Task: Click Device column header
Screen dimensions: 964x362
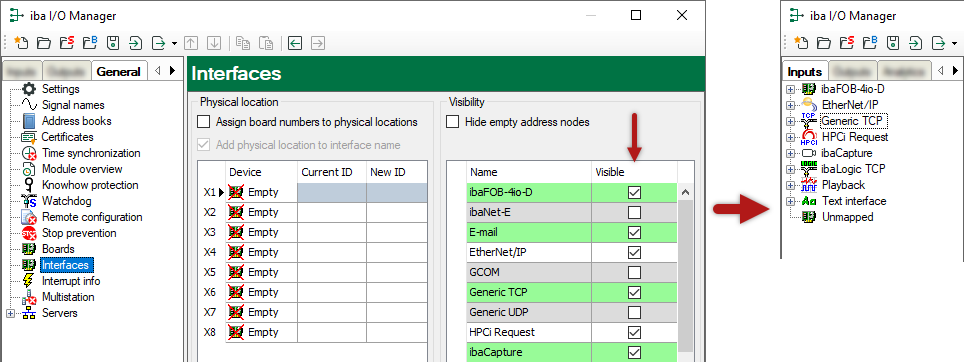Action: pyautogui.click(x=261, y=172)
